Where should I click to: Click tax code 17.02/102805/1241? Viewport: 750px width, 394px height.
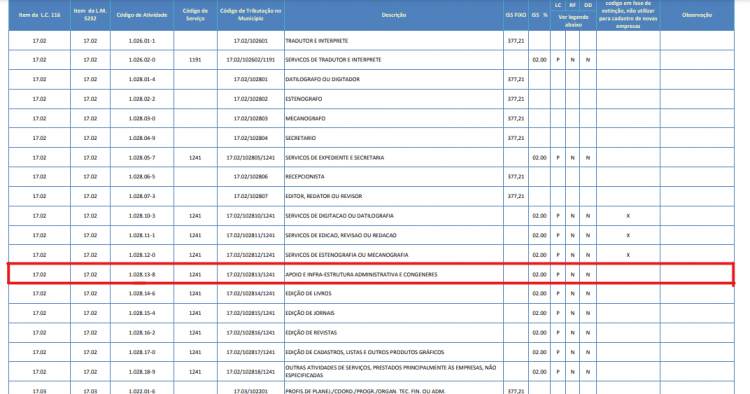251,158
